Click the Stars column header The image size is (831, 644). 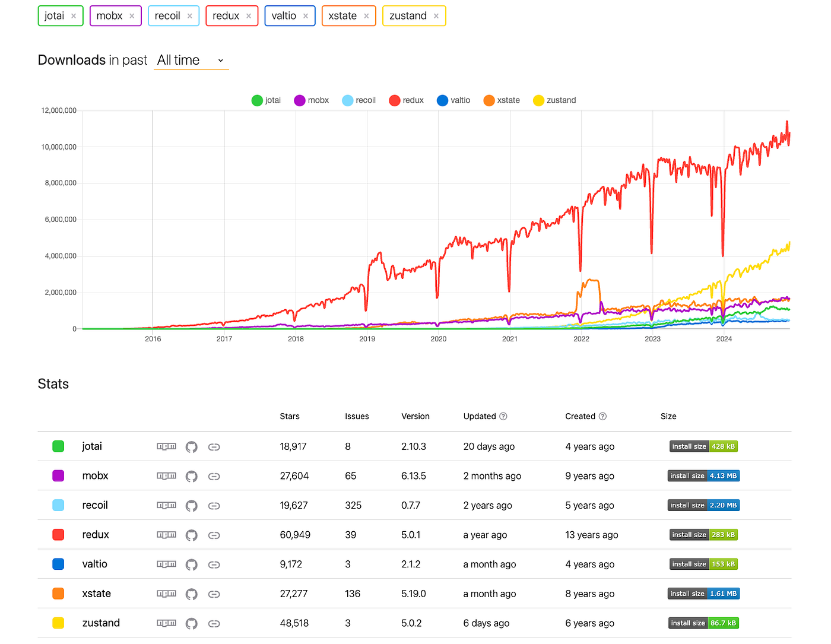tap(290, 417)
